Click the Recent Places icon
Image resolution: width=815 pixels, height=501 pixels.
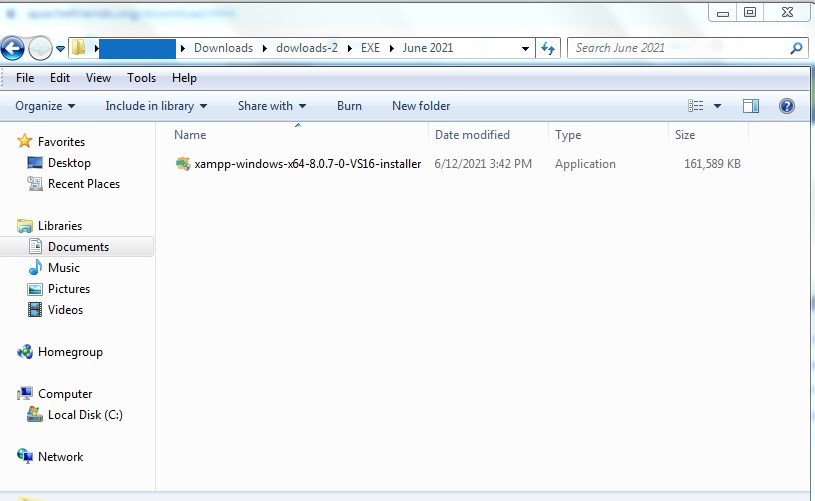click(35, 183)
